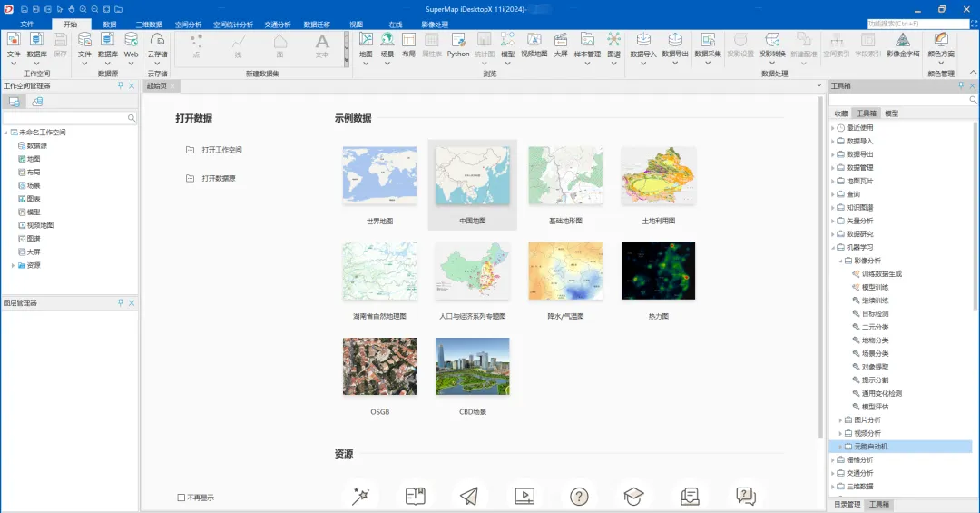
Task: Click the graduation cap resource icon
Action: tap(633, 496)
